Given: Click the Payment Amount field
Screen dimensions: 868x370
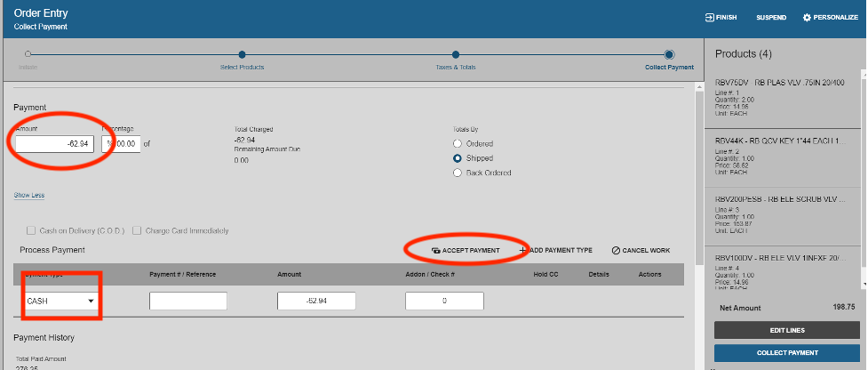Looking at the screenshot, I should pos(54,144).
